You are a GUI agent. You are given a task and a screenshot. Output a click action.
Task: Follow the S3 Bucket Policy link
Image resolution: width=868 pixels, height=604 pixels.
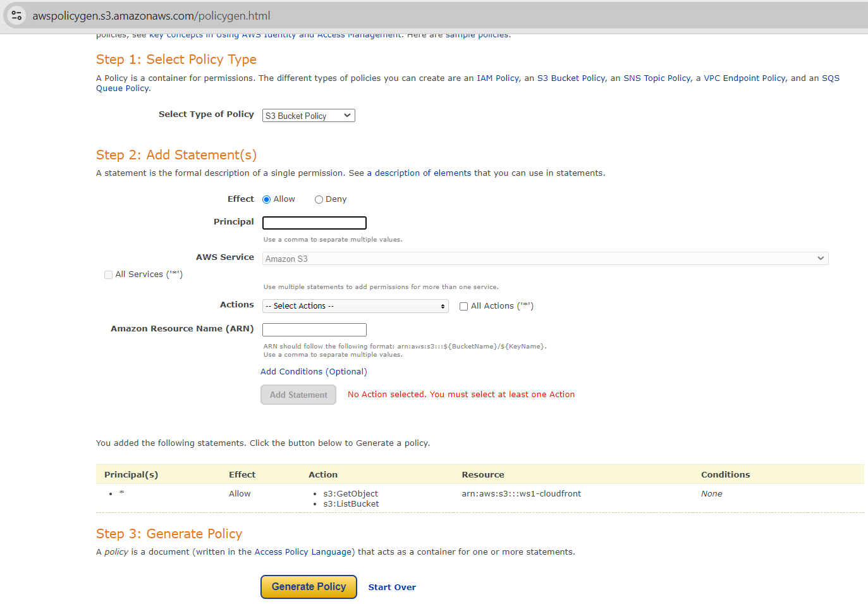point(571,78)
